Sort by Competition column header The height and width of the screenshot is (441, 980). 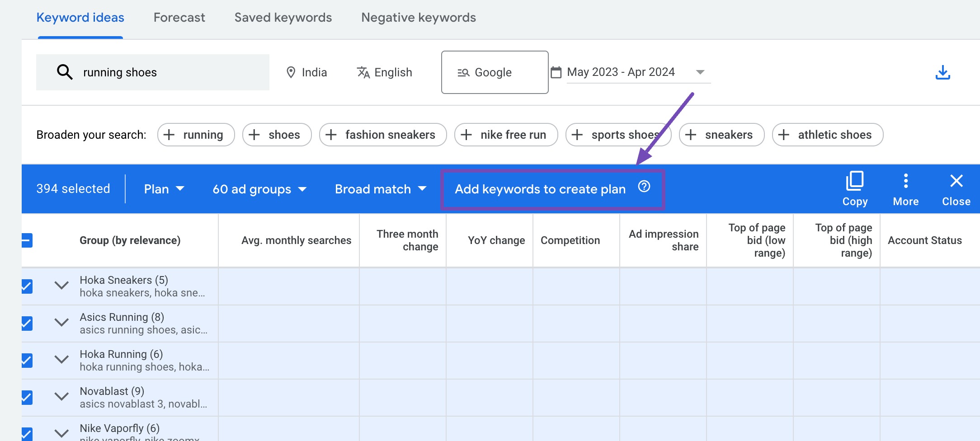click(570, 240)
